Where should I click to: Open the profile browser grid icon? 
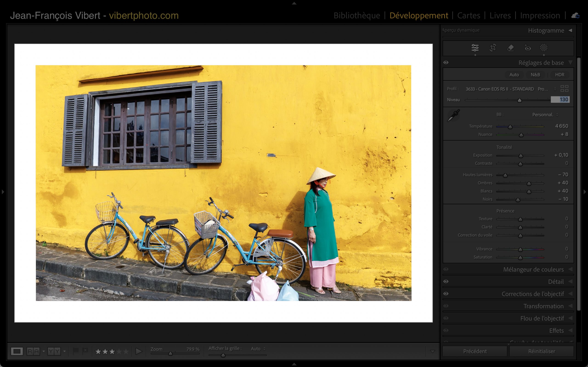(564, 89)
